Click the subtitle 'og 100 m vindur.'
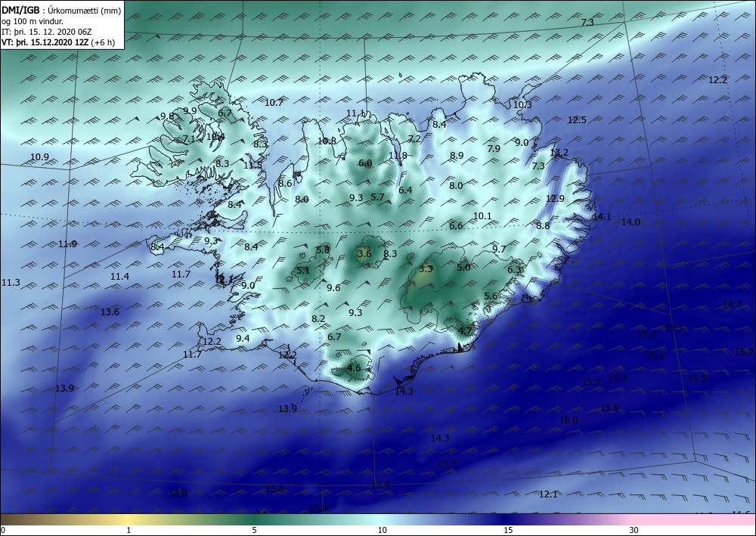756x536 pixels. [x=33, y=20]
